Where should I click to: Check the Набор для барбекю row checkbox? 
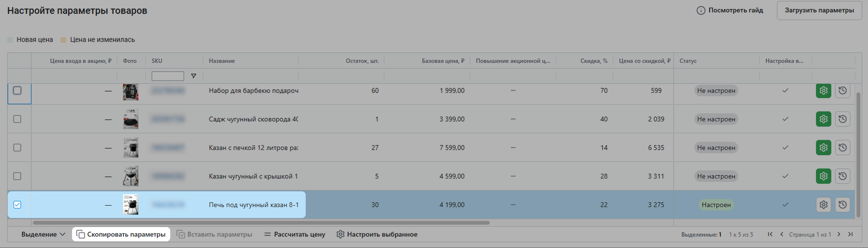tap(17, 90)
